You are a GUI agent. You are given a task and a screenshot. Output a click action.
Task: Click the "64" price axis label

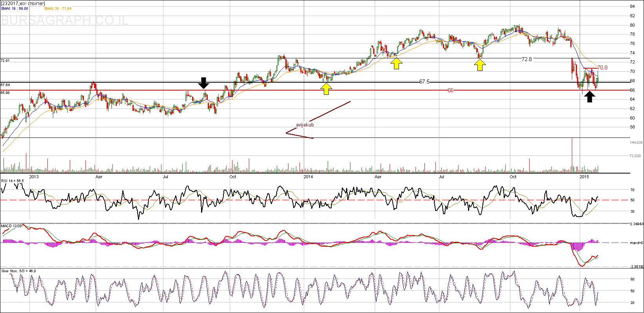[x=633, y=99]
